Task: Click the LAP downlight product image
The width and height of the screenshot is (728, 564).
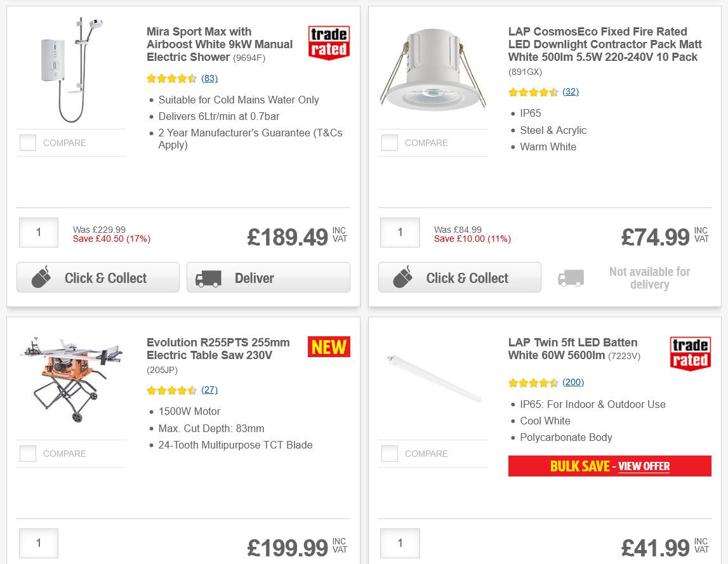Action: [432, 70]
